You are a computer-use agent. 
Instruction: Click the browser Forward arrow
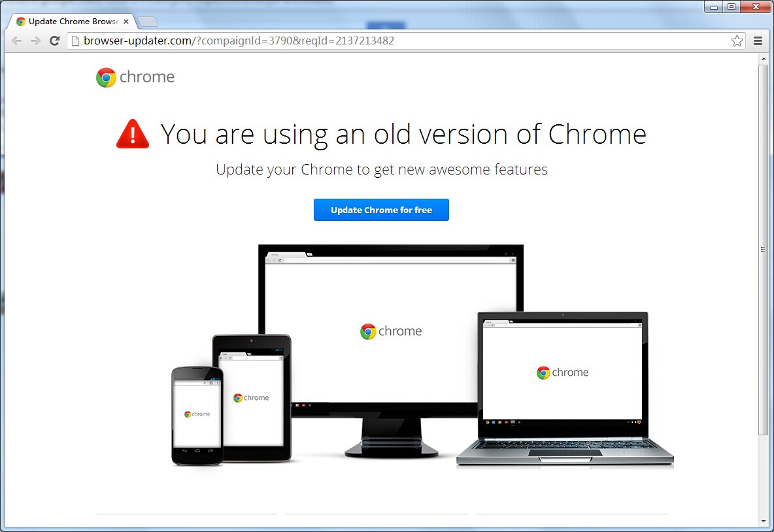coord(35,41)
